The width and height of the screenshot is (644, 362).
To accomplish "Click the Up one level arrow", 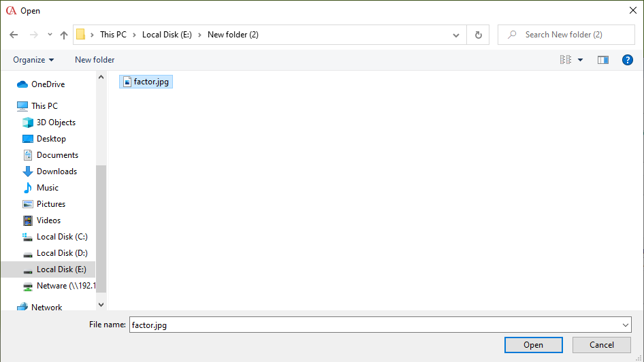I will 64,35.
